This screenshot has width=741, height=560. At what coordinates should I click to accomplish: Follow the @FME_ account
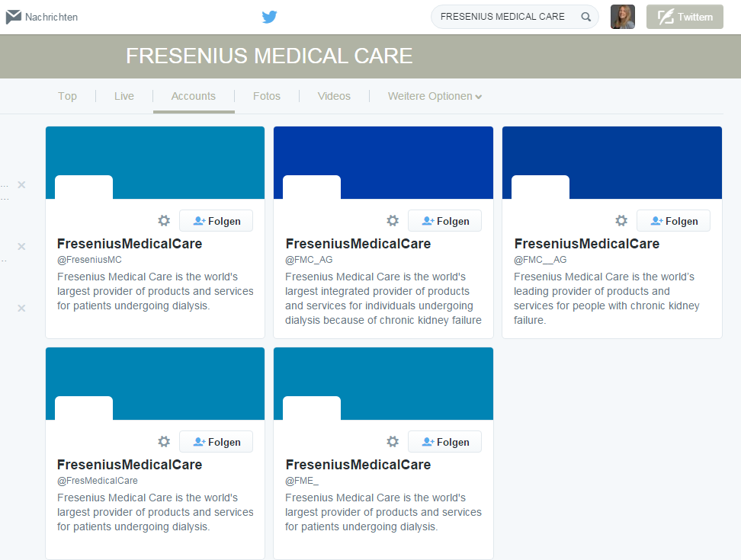(444, 442)
